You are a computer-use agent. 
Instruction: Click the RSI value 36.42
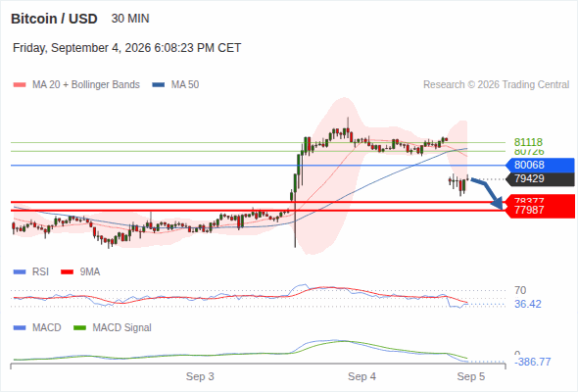coord(528,304)
